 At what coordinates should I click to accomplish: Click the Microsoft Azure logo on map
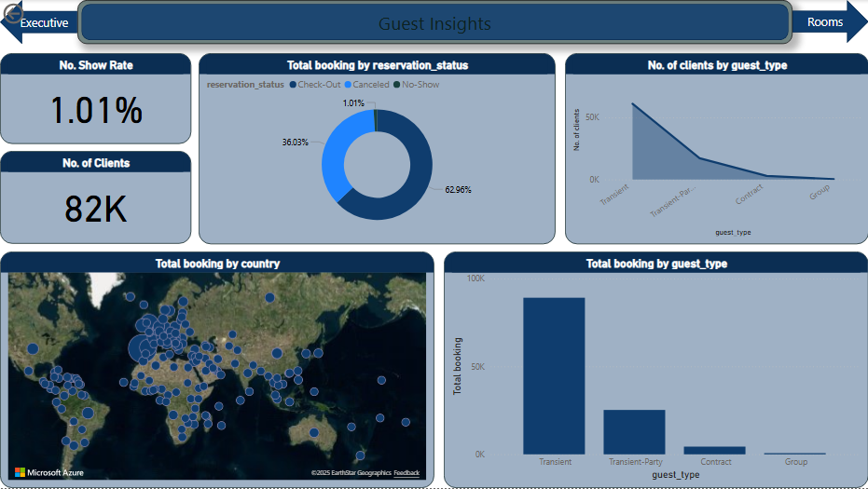point(48,472)
